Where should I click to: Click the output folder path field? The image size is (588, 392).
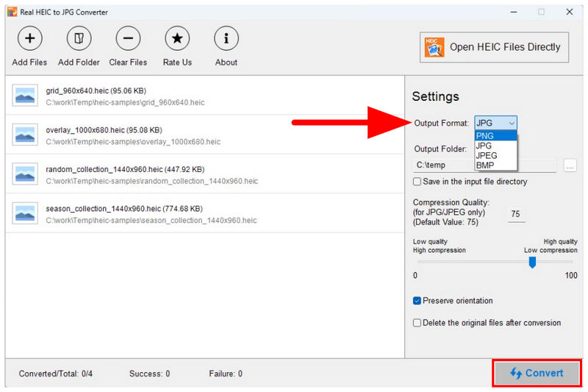pos(485,165)
